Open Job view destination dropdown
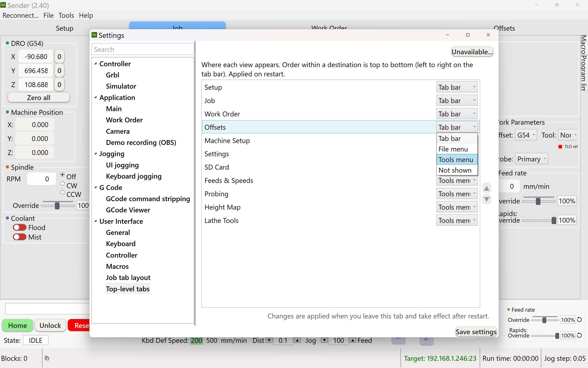The height and width of the screenshot is (368, 588). [x=457, y=101]
